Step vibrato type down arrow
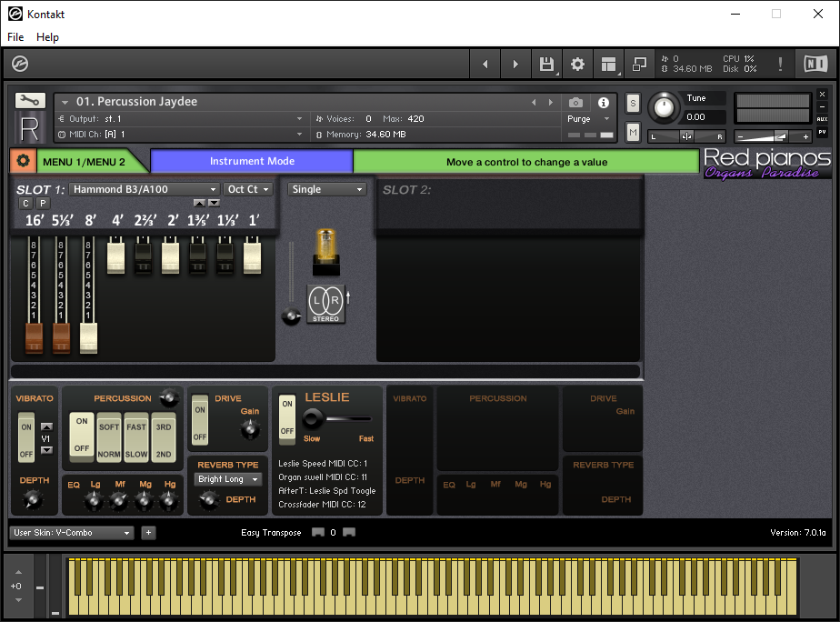This screenshot has height=622, width=840. 46,450
